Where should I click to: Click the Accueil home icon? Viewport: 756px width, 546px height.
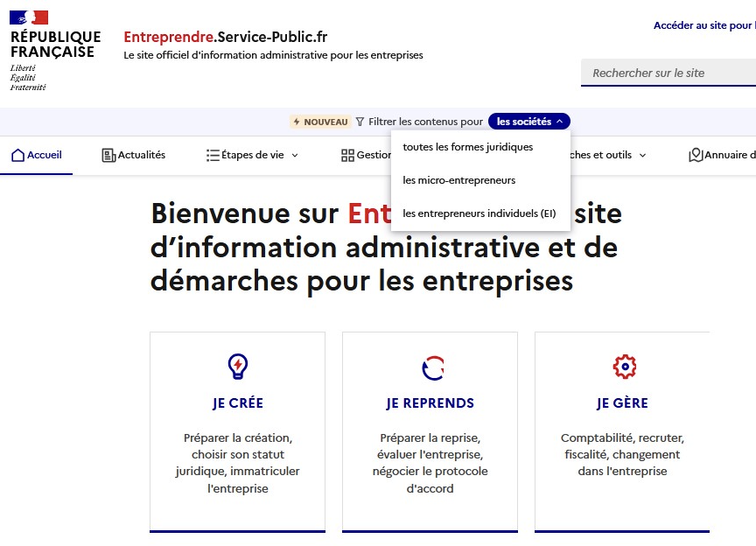pos(17,156)
